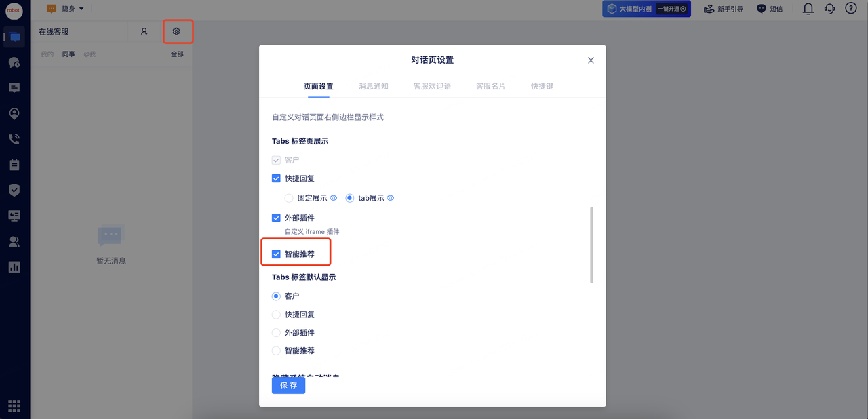Open the chat history icon with clock
868x419 pixels.
(x=14, y=62)
